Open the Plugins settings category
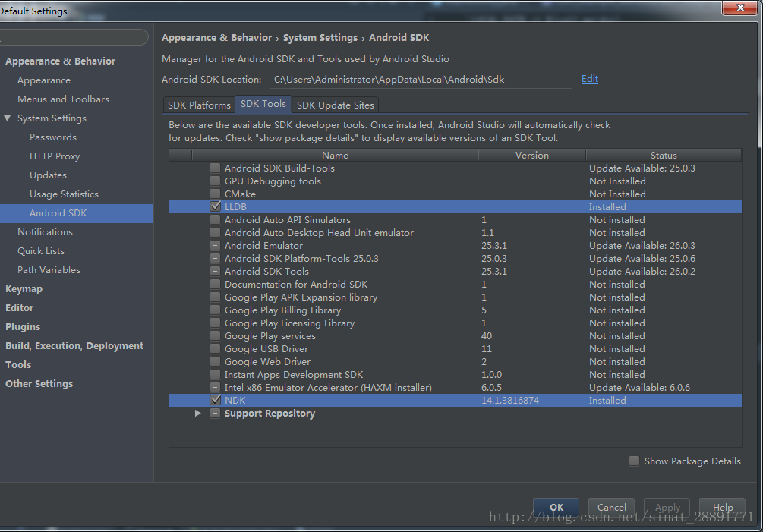The width and height of the screenshot is (763, 532). (x=23, y=327)
